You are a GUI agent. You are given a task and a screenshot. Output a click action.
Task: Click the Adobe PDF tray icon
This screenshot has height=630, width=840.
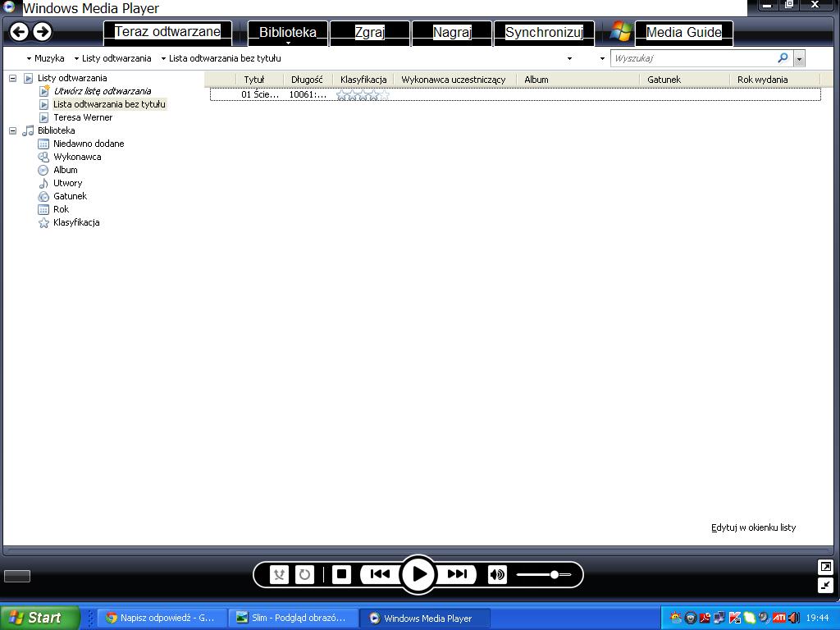point(705,618)
